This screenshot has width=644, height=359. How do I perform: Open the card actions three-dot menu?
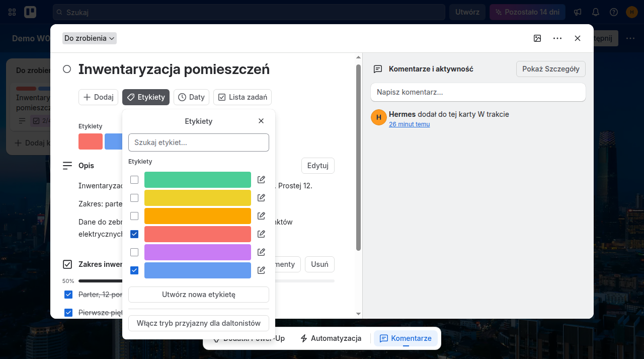(x=557, y=38)
